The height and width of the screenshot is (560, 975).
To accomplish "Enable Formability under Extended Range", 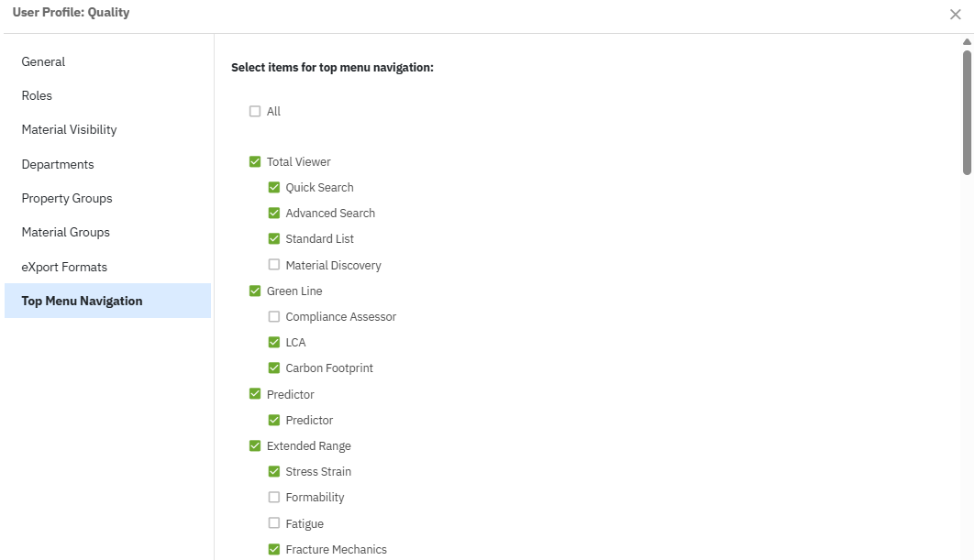I will 274,498.
